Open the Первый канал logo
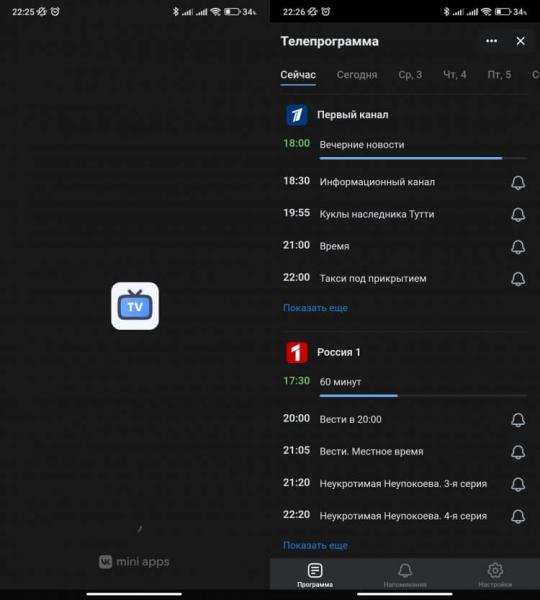540x600 pixels. (x=297, y=115)
